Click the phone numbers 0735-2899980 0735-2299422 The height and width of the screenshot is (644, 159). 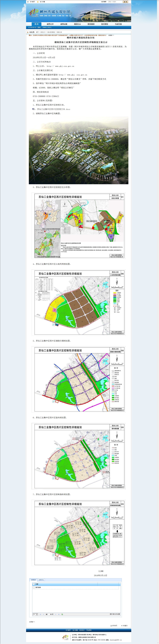(x=46, y=96)
